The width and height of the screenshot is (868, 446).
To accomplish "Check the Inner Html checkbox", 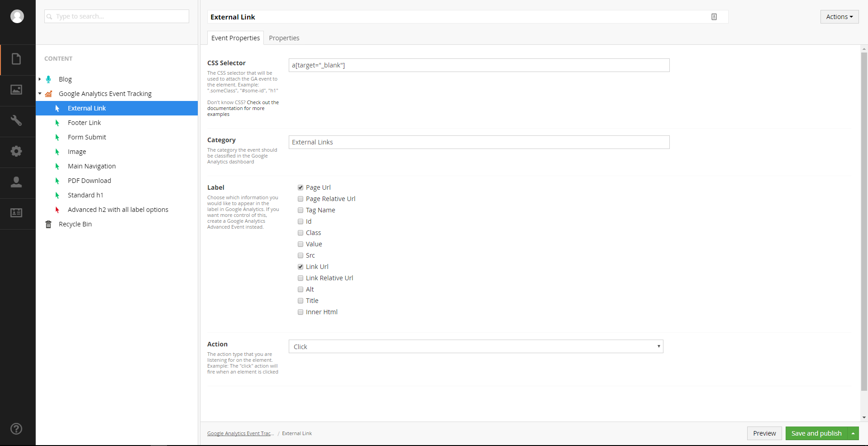I will [300, 312].
